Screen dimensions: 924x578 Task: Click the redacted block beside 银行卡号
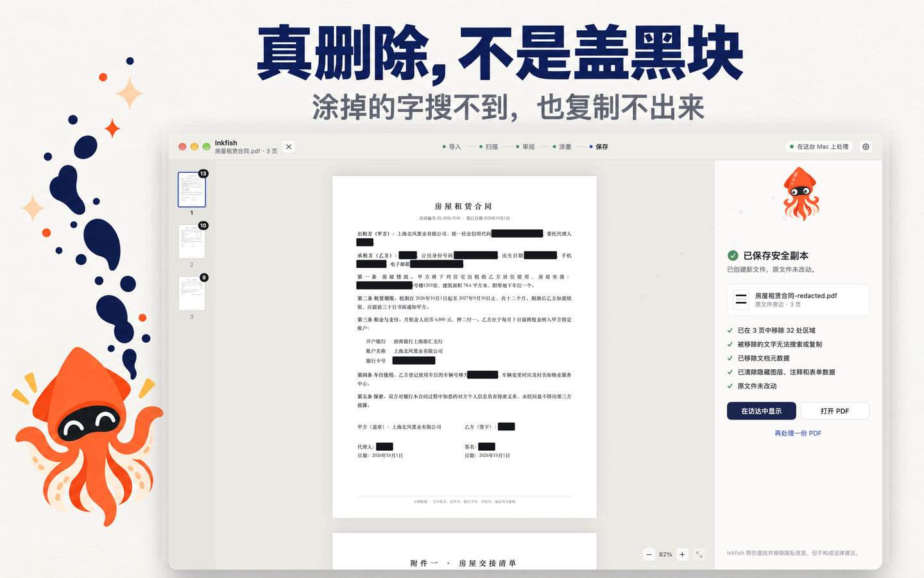click(414, 361)
